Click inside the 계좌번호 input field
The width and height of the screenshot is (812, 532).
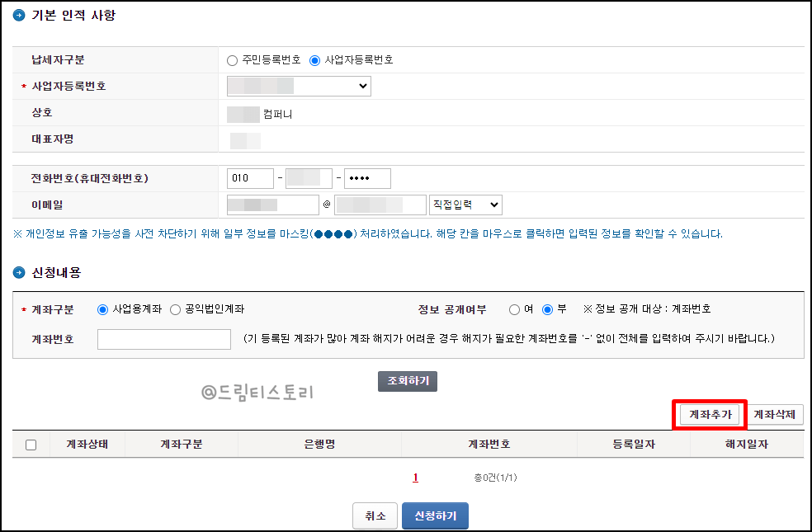coord(163,339)
